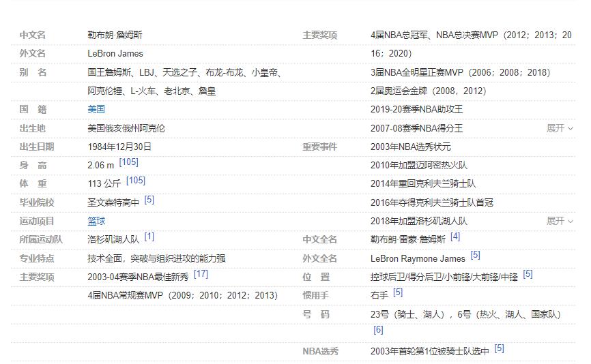Click the 惯用手 label
This screenshot has height=364, width=591.
[315, 295]
